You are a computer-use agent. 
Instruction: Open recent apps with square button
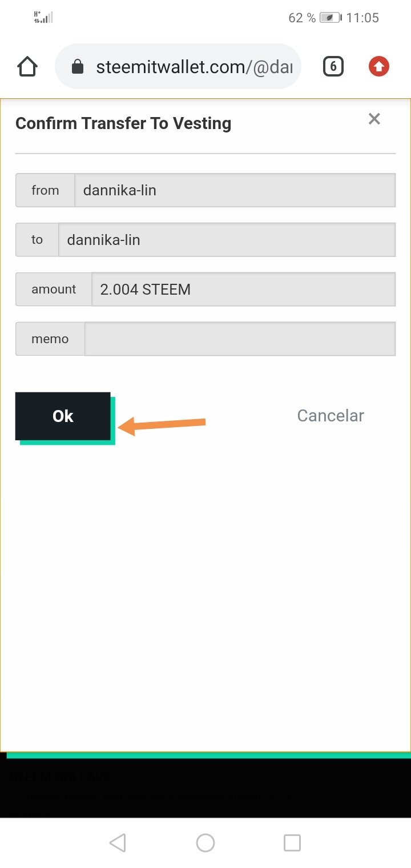click(292, 843)
